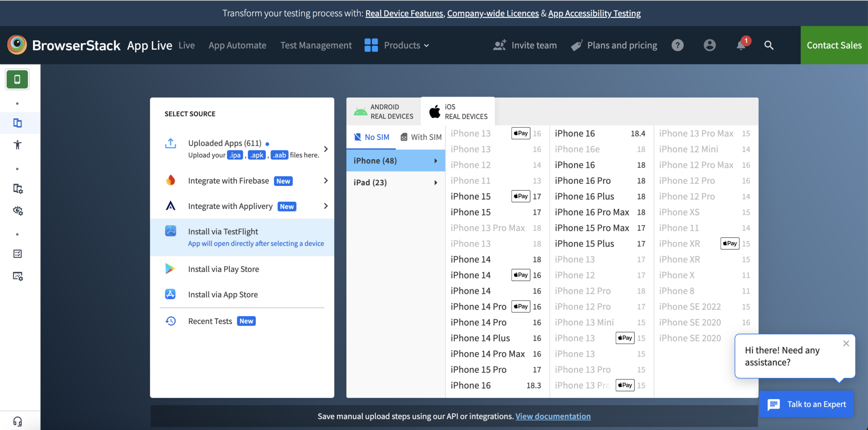
Task: Open the App Automate menu item
Action: pos(237,45)
